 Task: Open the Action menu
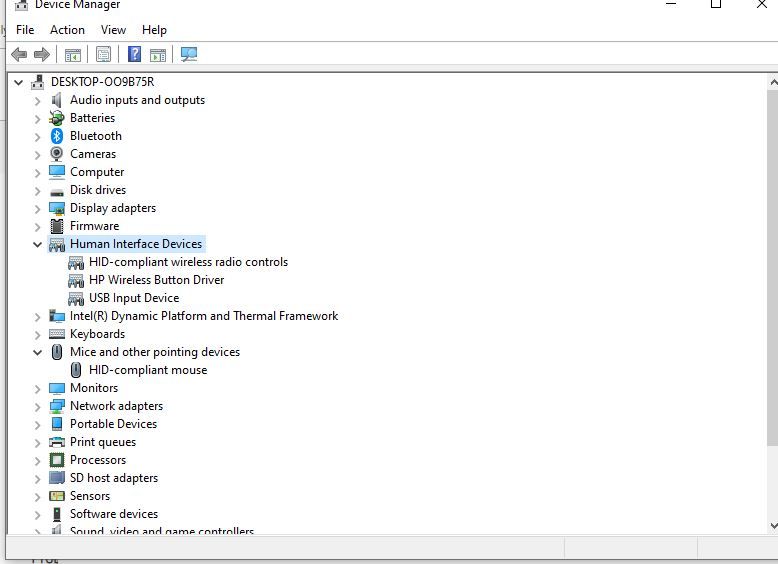tap(67, 30)
